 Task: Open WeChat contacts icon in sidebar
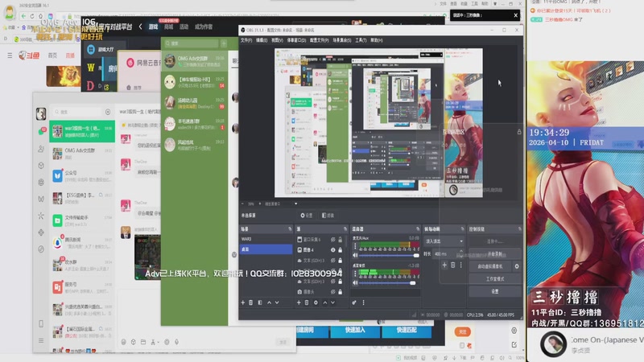41,149
